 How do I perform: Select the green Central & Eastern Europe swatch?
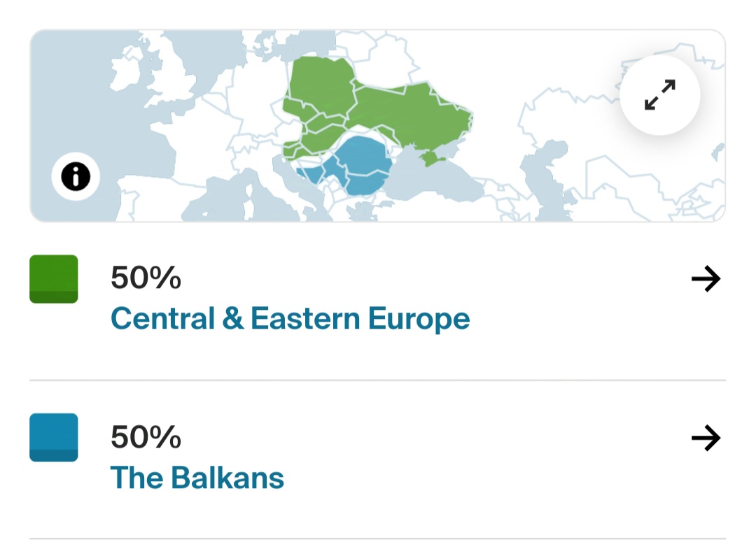click(53, 279)
